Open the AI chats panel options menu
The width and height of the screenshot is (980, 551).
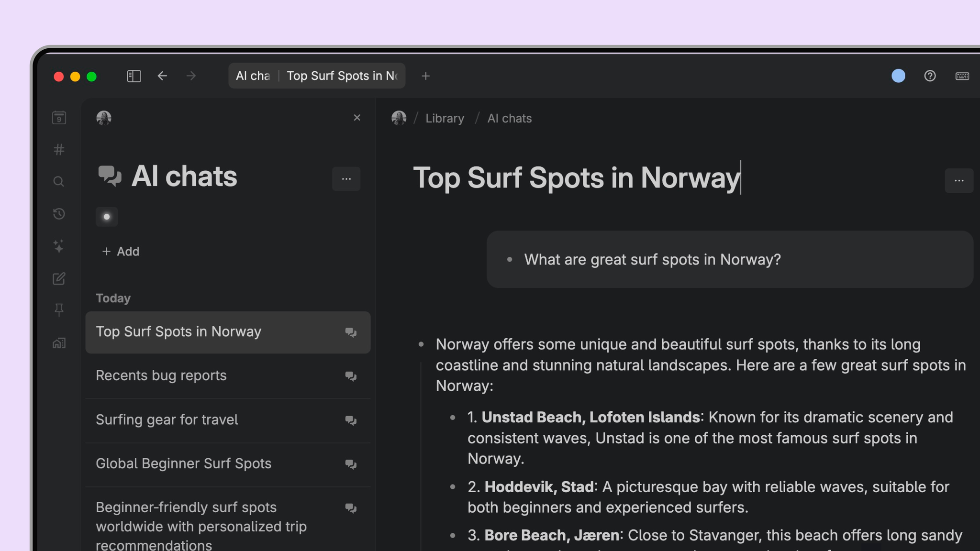tap(346, 179)
